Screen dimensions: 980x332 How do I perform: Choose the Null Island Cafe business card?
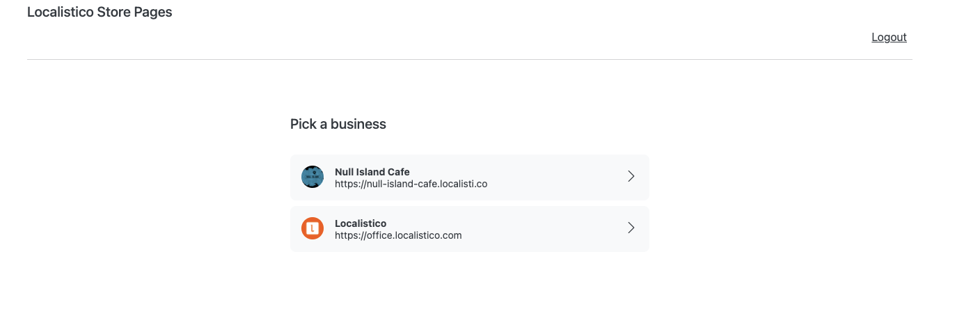tap(470, 177)
